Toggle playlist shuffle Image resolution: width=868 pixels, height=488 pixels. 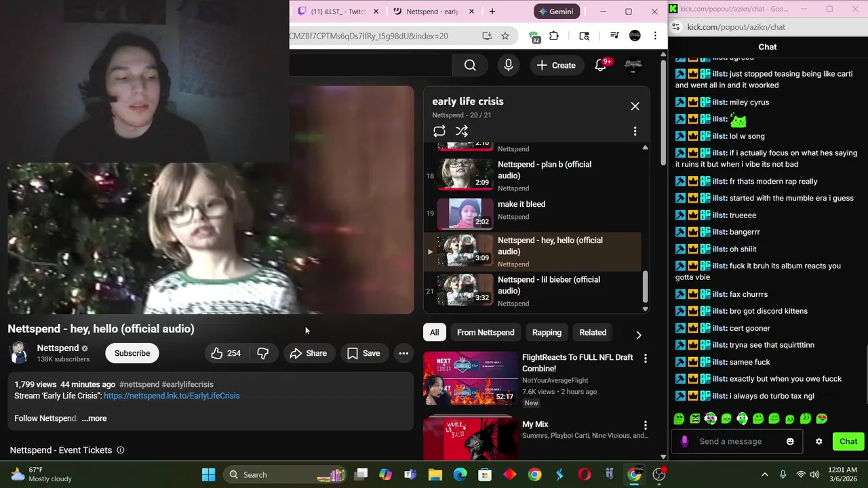462,131
